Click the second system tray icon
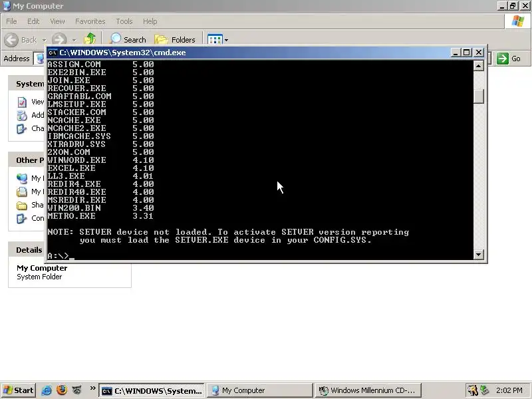The height and width of the screenshot is (399, 532). point(485,390)
